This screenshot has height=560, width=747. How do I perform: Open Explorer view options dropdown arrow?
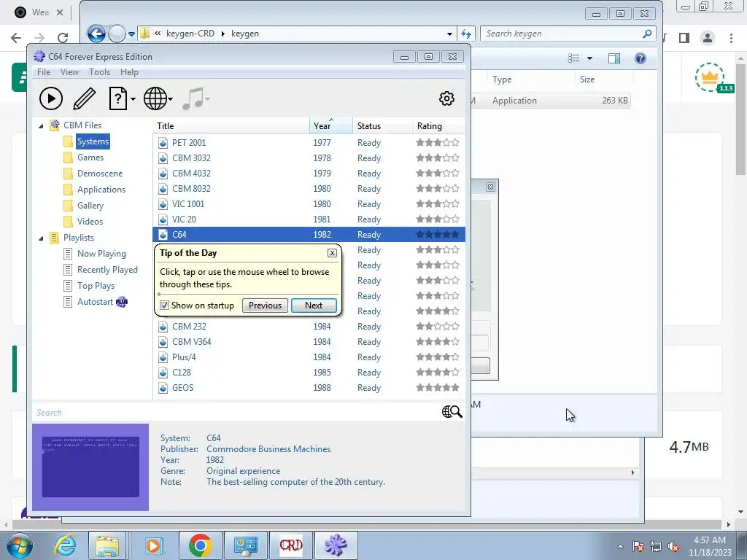589,58
